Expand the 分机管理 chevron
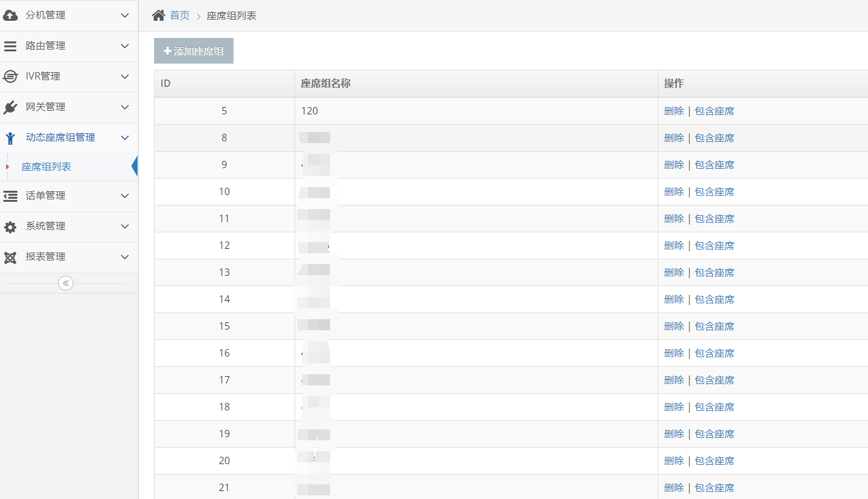 point(125,15)
